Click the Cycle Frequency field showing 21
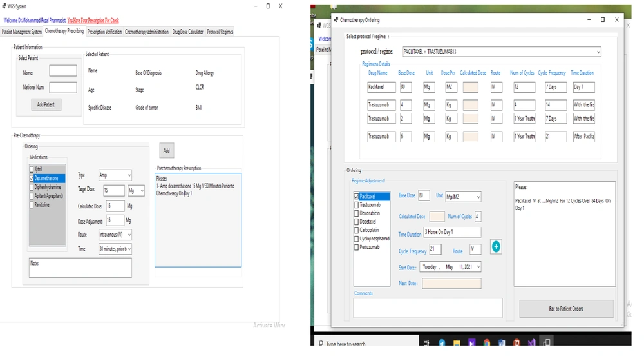644x361 pixels. click(435, 249)
